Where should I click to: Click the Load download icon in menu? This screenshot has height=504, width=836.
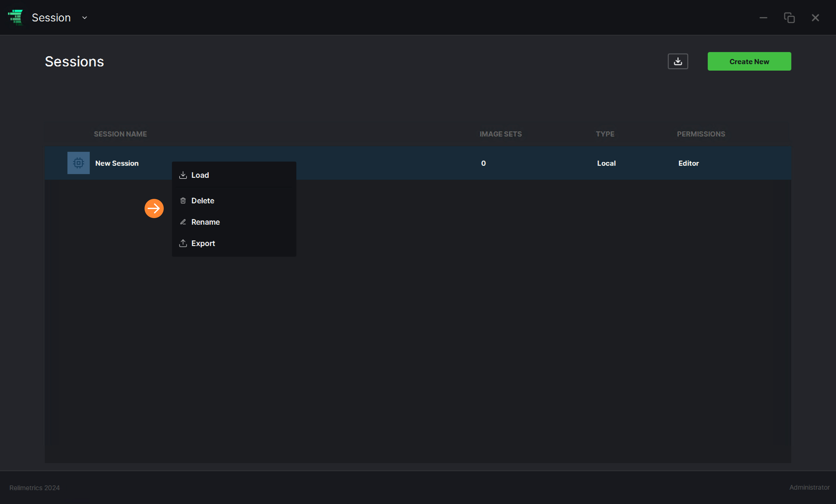click(183, 175)
